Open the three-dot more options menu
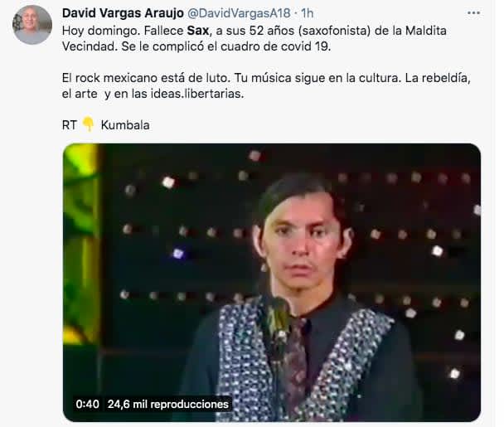 [x=473, y=13]
